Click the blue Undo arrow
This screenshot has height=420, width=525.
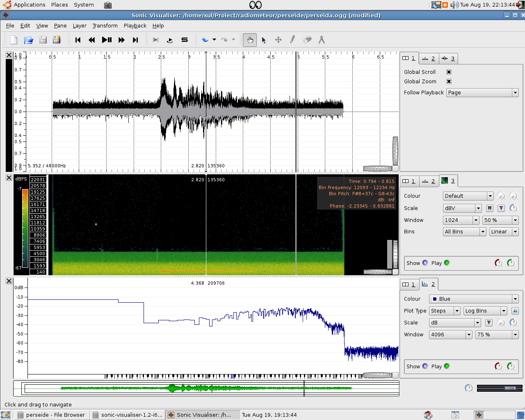(x=205, y=40)
